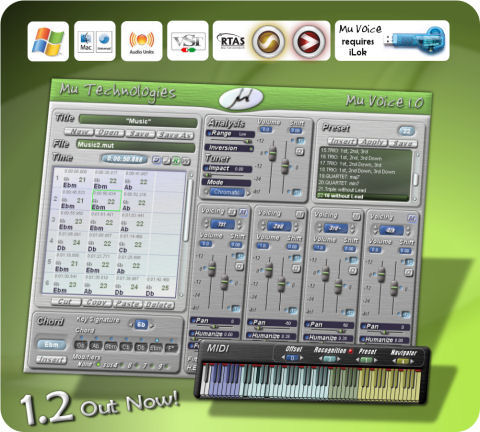Click the iLok USB key image

415,41
